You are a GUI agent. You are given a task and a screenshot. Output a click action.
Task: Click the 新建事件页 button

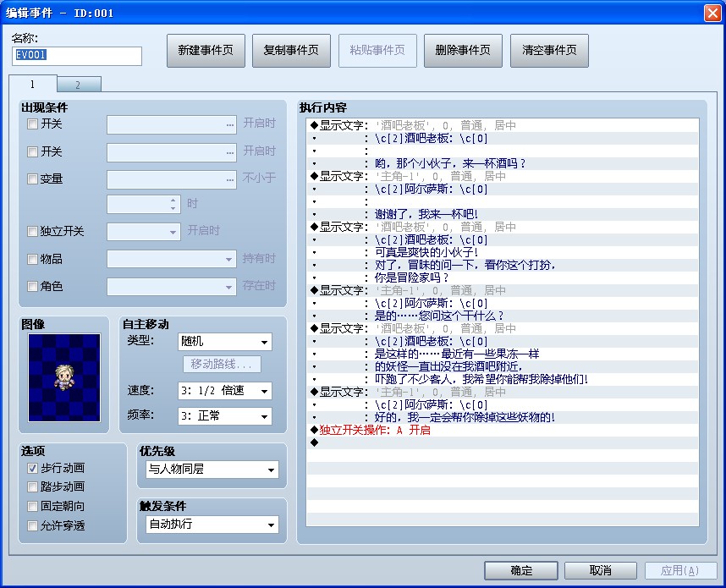pos(206,51)
